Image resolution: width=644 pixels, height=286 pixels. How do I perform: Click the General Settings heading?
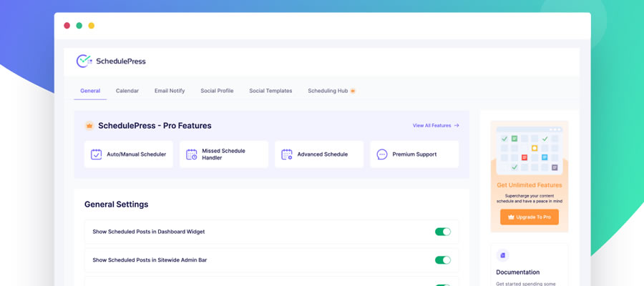[116, 204]
